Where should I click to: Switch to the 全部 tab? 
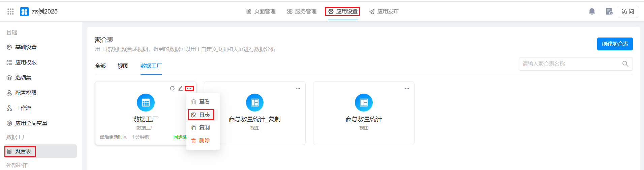100,66
